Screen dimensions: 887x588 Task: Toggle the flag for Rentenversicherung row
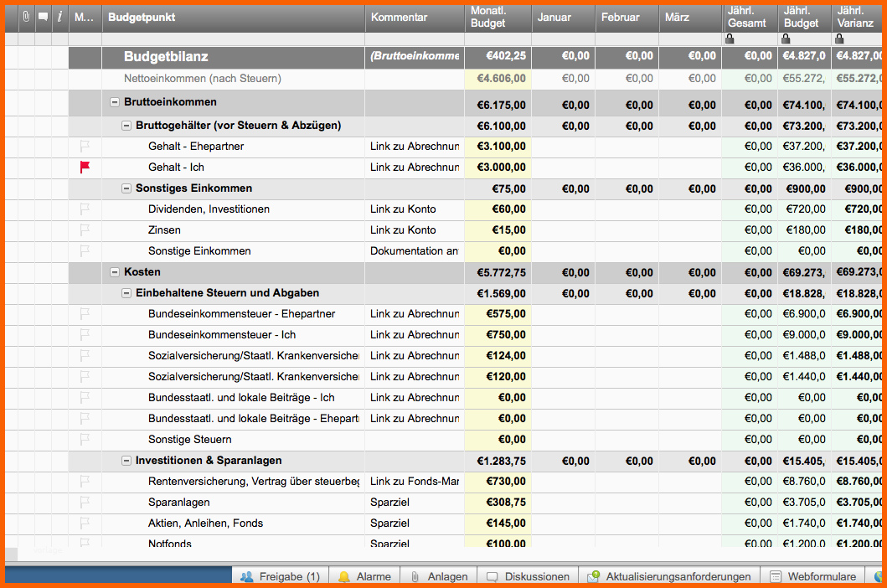(85, 482)
